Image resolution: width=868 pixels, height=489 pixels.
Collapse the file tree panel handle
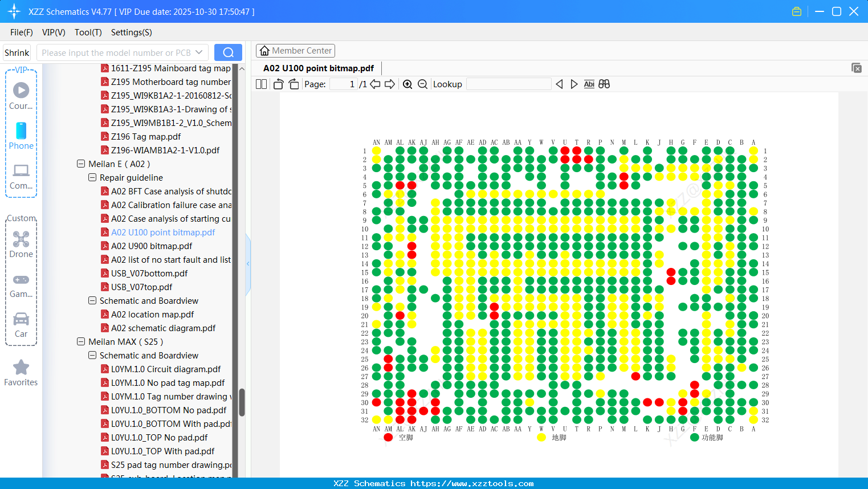(248, 264)
